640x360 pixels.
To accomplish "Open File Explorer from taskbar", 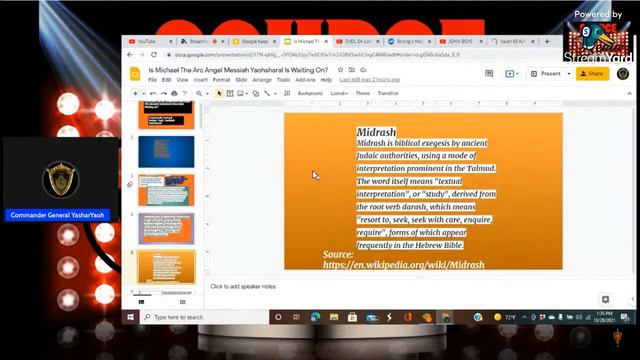I will click(x=334, y=317).
